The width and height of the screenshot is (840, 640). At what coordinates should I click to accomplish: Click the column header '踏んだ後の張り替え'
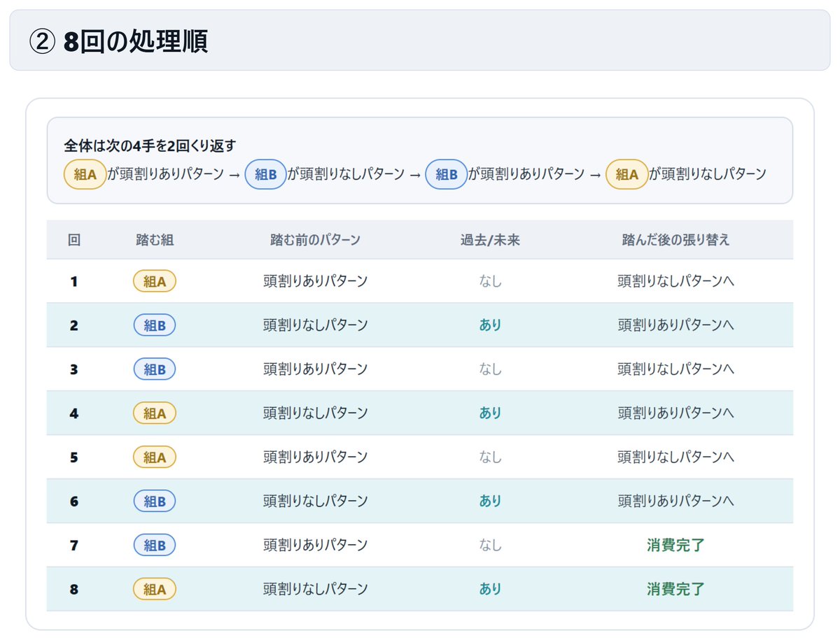point(675,240)
